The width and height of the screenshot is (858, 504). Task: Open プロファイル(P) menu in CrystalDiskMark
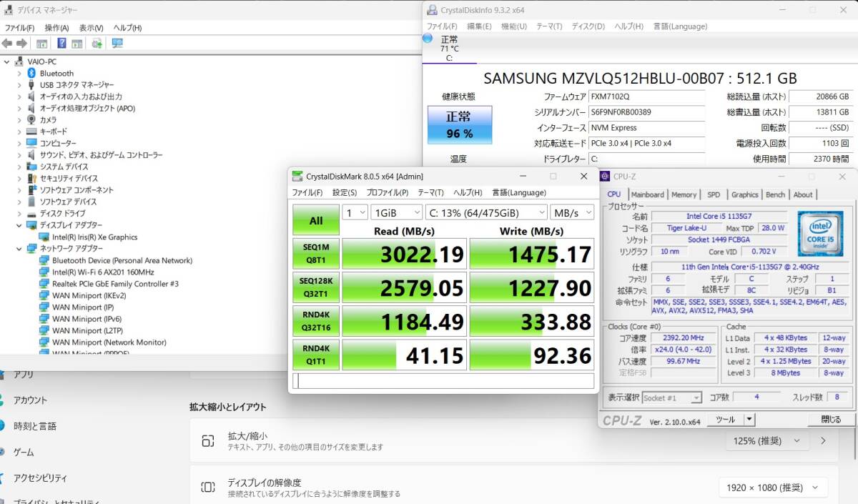pyautogui.click(x=388, y=192)
